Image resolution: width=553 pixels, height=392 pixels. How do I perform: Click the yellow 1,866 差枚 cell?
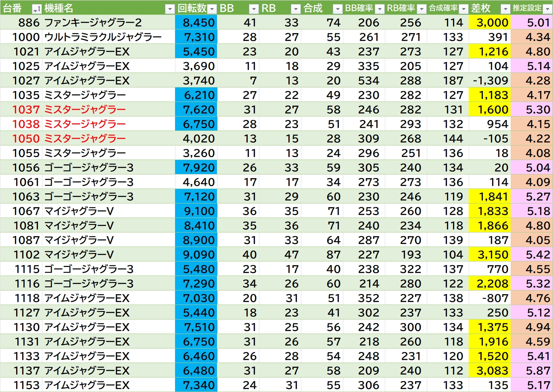[489, 226]
